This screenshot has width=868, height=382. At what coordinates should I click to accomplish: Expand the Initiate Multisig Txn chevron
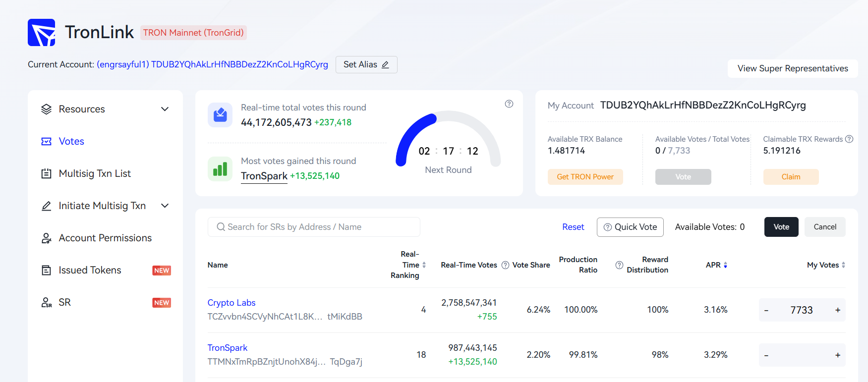[165, 206]
